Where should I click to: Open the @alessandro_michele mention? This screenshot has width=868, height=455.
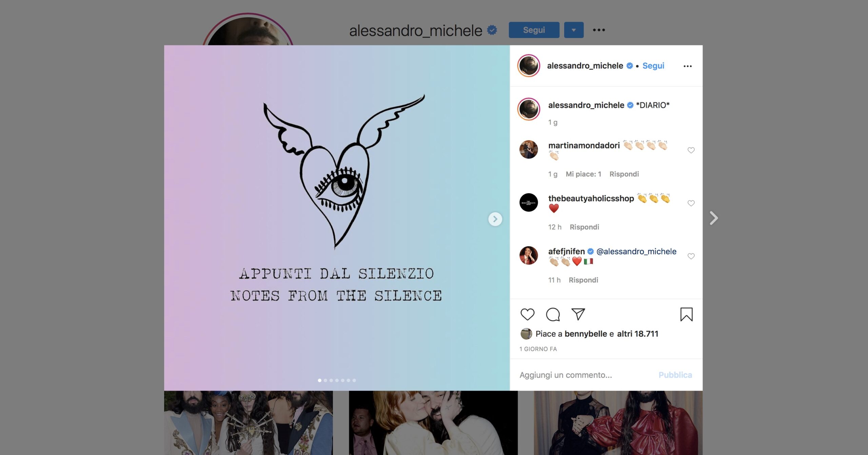[636, 251]
